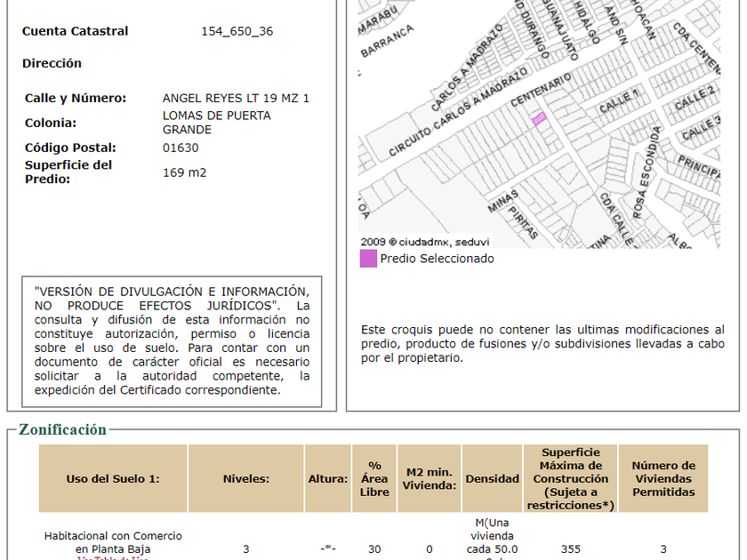This screenshot has height=560, width=747.
Task: Click the 'Número de Viviendas Permitidas' column header
Action: pos(663,478)
